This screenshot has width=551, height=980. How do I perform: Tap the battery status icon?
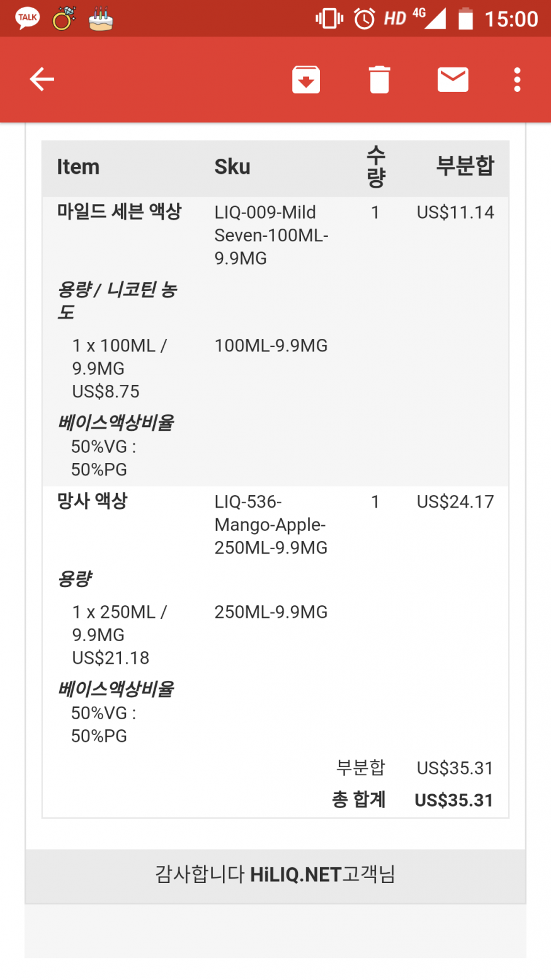coord(465,19)
